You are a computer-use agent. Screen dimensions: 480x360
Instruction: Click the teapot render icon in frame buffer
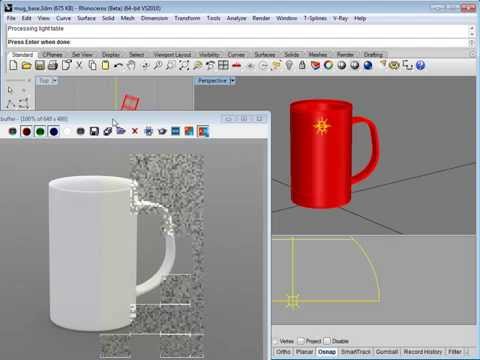[x=162, y=131]
